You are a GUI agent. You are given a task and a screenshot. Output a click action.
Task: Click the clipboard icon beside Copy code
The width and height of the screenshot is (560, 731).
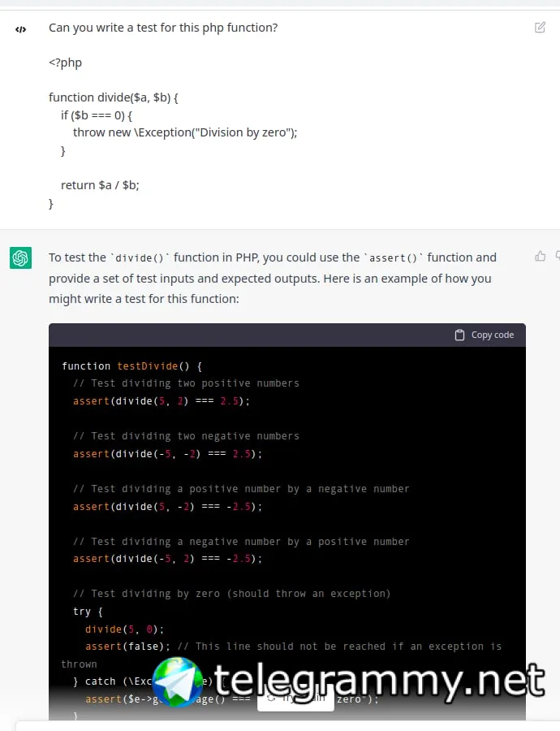point(459,335)
